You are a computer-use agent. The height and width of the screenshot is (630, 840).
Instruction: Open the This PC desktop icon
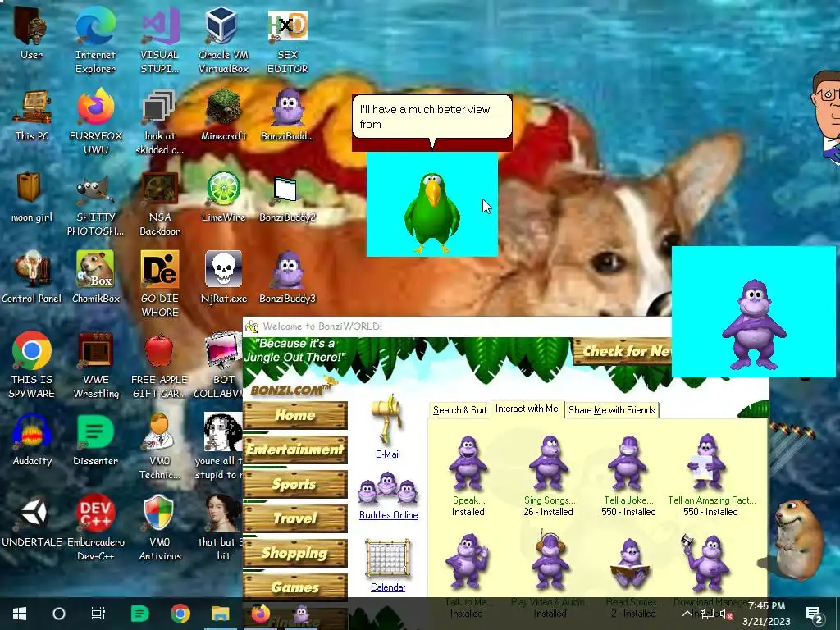click(x=32, y=115)
